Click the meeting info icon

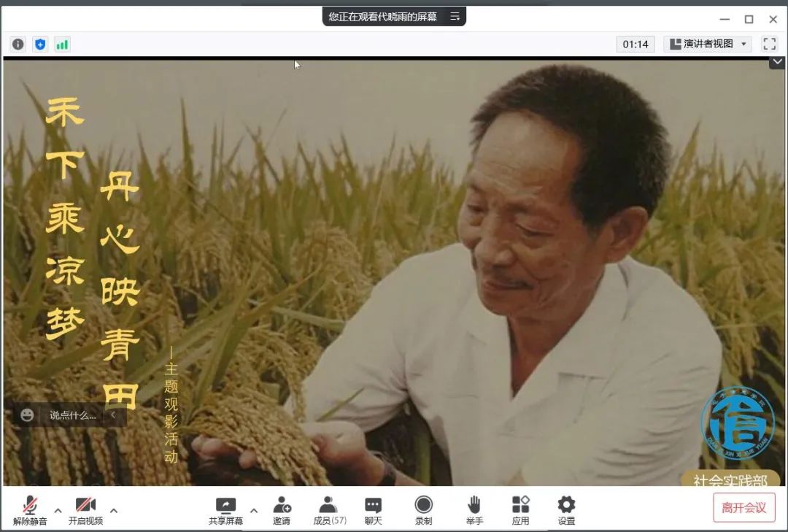[x=18, y=45]
